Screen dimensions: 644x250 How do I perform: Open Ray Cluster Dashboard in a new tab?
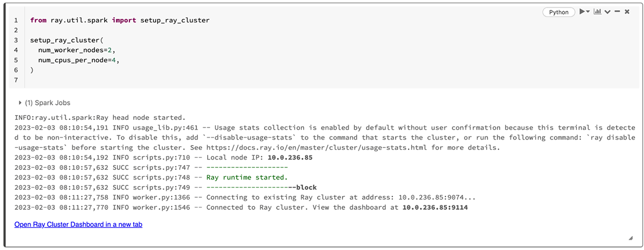[78, 225]
